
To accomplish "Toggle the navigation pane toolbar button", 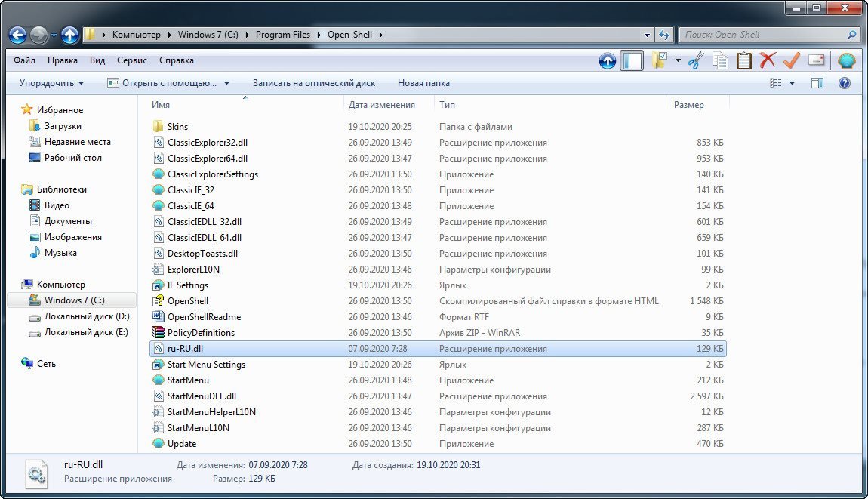I will point(632,60).
